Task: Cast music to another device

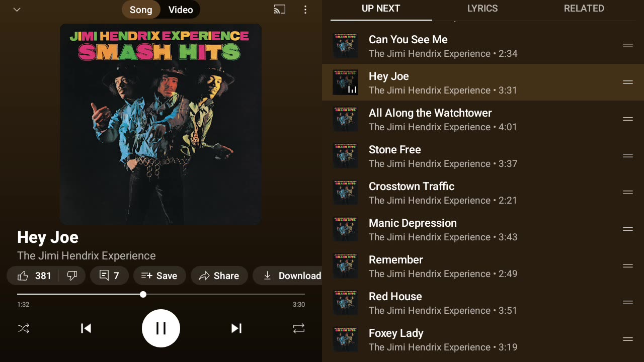Action: click(280, 10)
